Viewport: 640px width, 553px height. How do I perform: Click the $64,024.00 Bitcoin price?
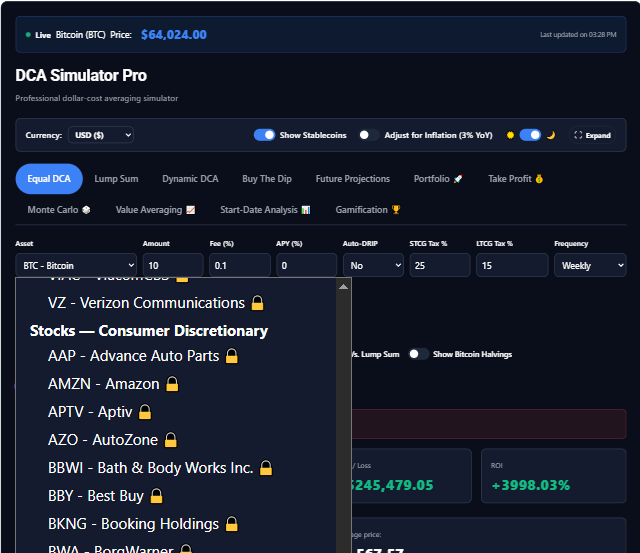[174, 35]
